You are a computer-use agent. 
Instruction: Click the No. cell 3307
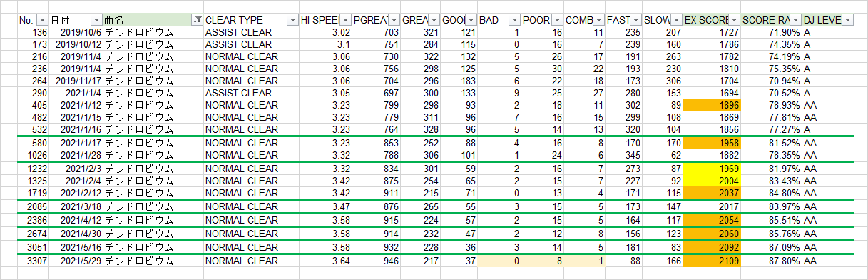33,261
